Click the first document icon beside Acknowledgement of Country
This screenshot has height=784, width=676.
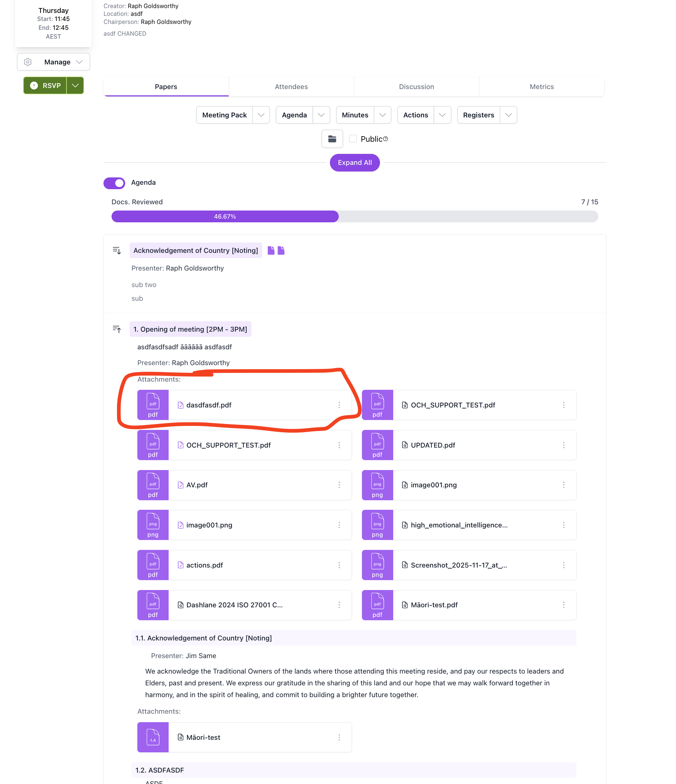point(271,250)
